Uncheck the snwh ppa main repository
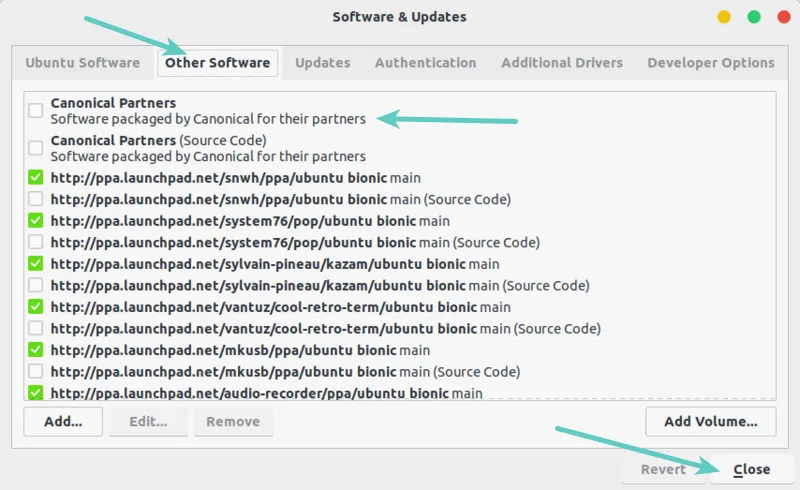This screenshot has width=800, height=490. [35, 177]
